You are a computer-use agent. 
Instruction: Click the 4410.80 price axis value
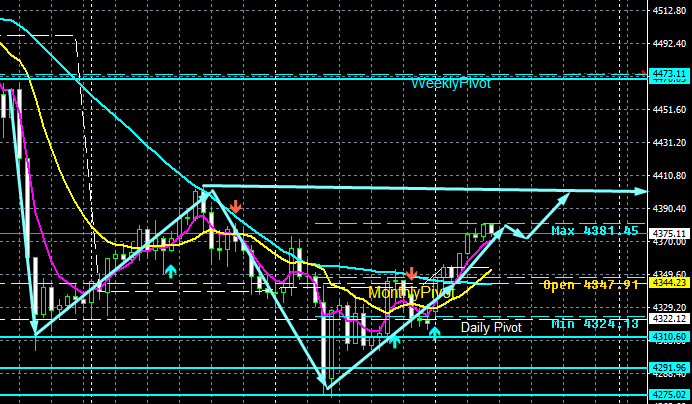[669, 176]
